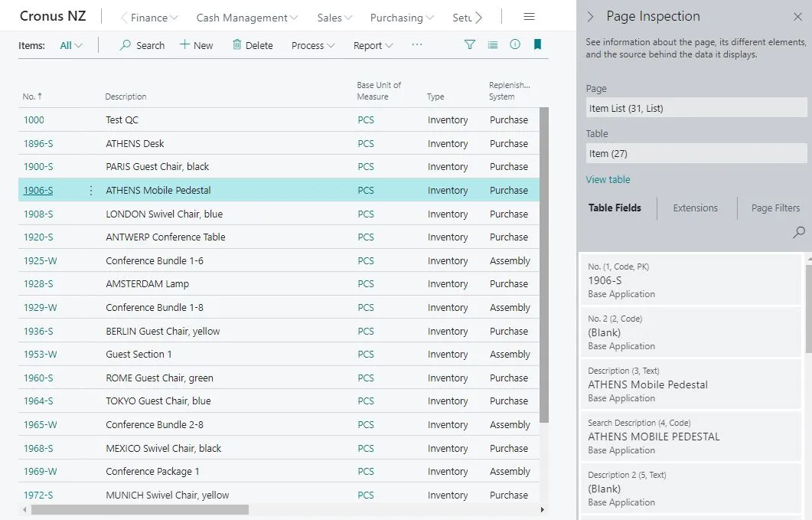Open the Sales menu
The height and width of the screenshot is (520, 812).
334,18
